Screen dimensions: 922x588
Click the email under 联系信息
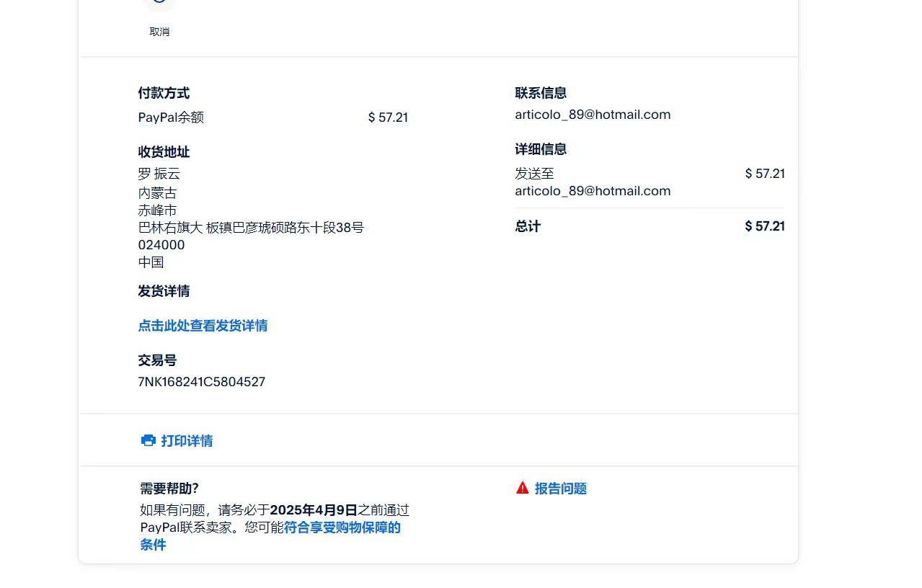593,115
